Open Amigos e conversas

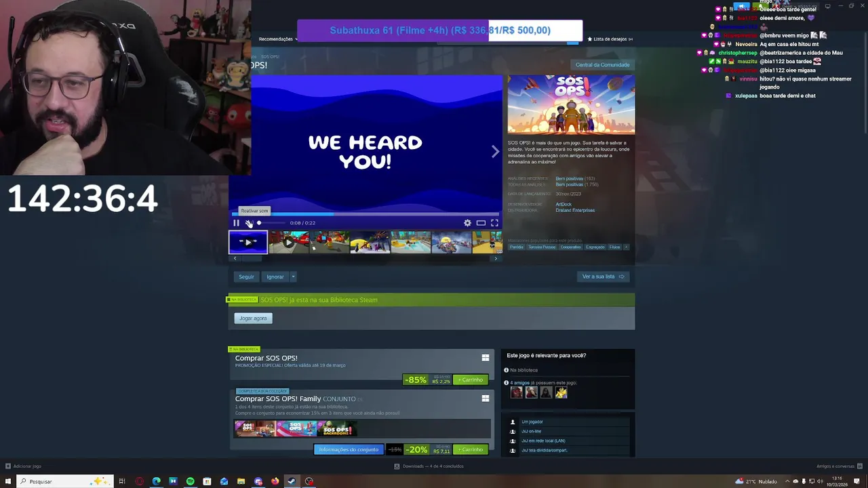pos(838,466)
